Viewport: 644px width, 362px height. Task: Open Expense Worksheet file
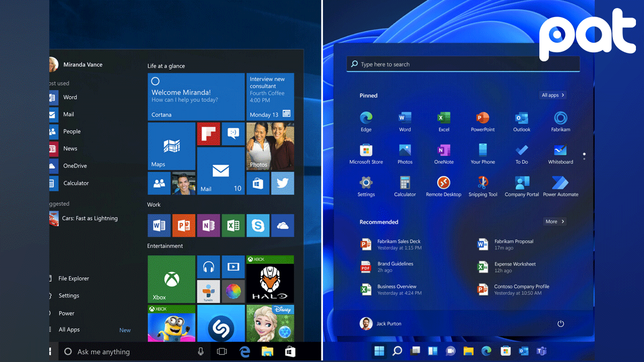tap(507, 267)
